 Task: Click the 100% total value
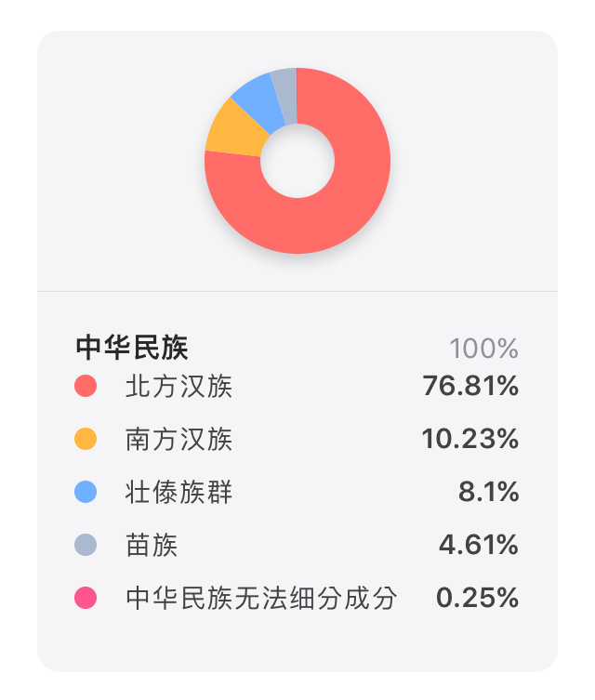tap(483, 349)
